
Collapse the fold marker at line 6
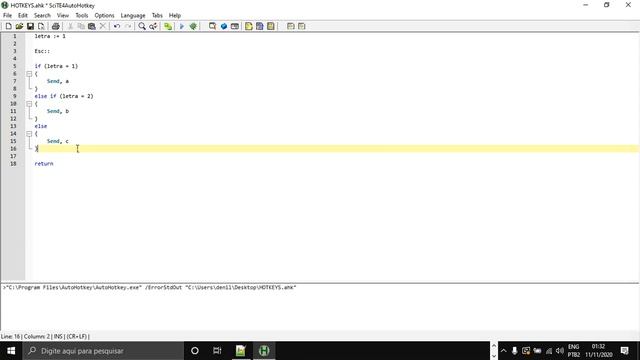point(29,74)
